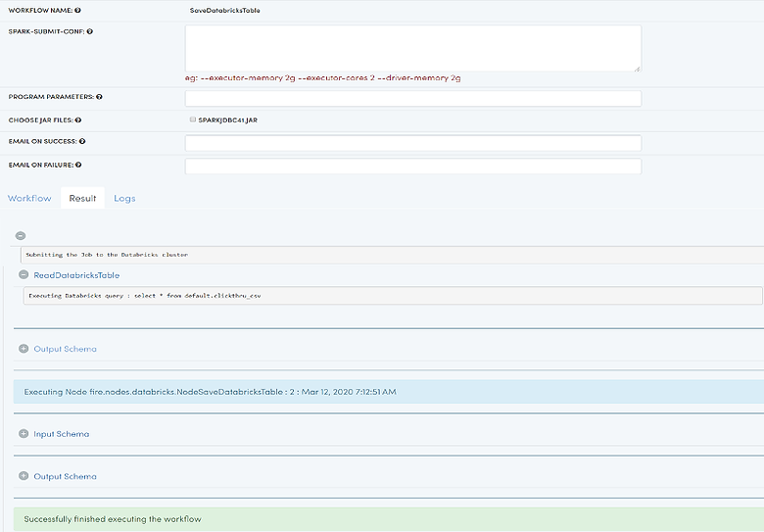Click the bottom Output Schema link text
764x532 pixels.
click(66, 476)
